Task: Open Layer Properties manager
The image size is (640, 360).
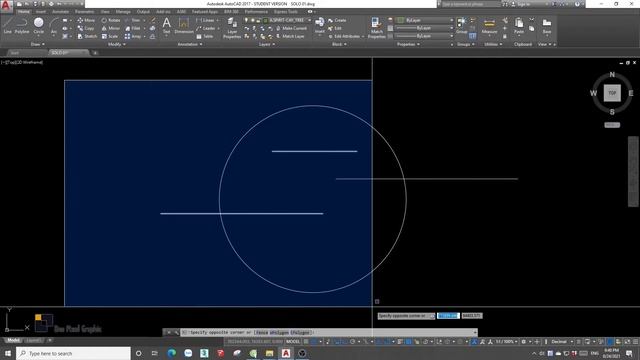Action: click(232, 28)
